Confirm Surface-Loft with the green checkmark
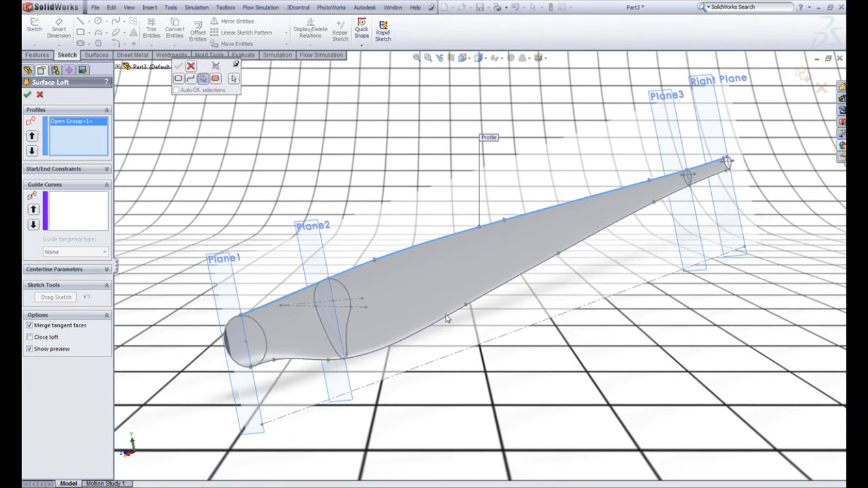 point(27,94)
